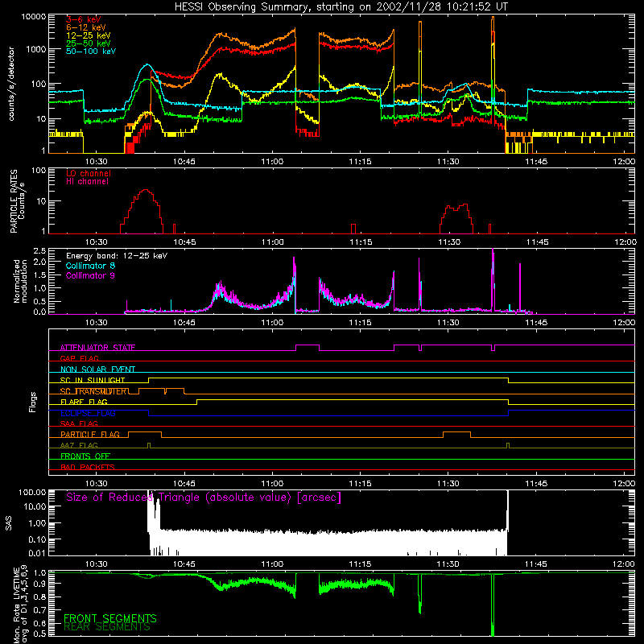Select the REAR SEGMENTS legend label
This screenshot has height=644, width=644.
pyautogui.click(x=107, y=627)
